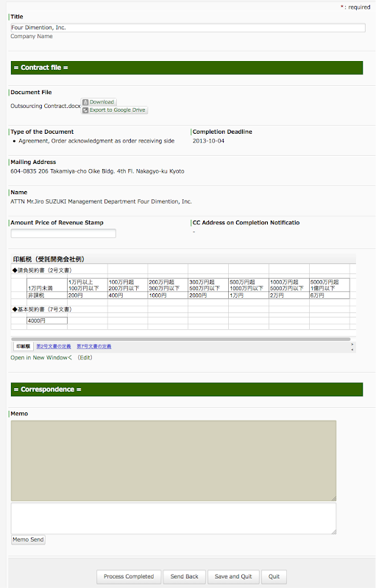This screenshot has height=588, width=376.
Task: Click Process Completed button
Action: [129, 577]
